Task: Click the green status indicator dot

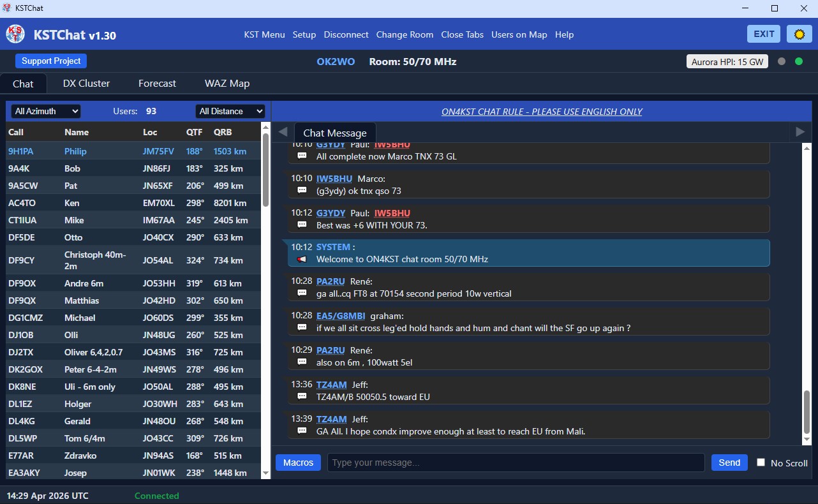Action: tap(798, 61)
